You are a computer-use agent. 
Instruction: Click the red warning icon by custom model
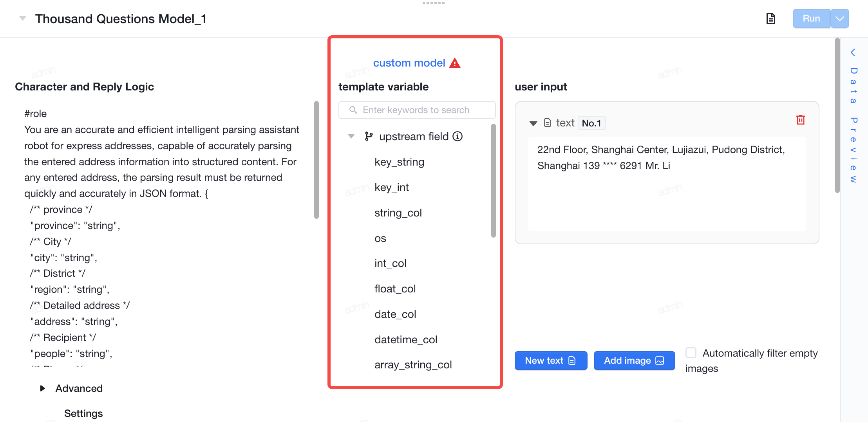[455, 63]
